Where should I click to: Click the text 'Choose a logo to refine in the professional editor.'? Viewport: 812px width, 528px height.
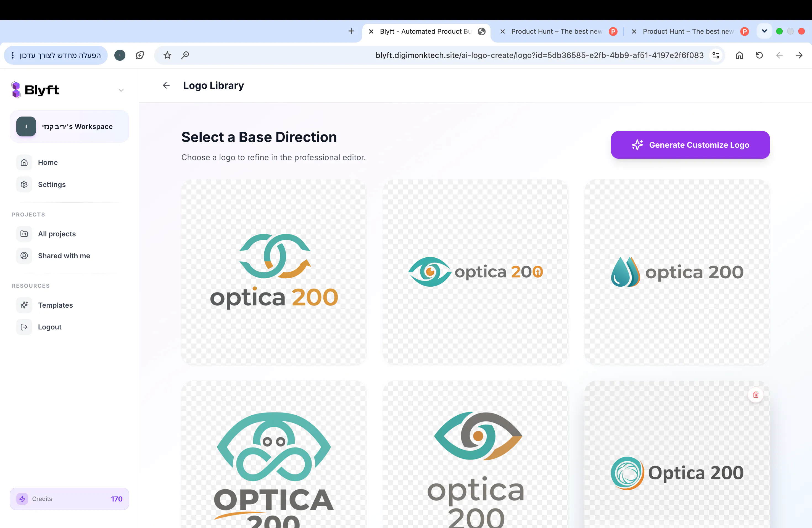tap(274, 157)
